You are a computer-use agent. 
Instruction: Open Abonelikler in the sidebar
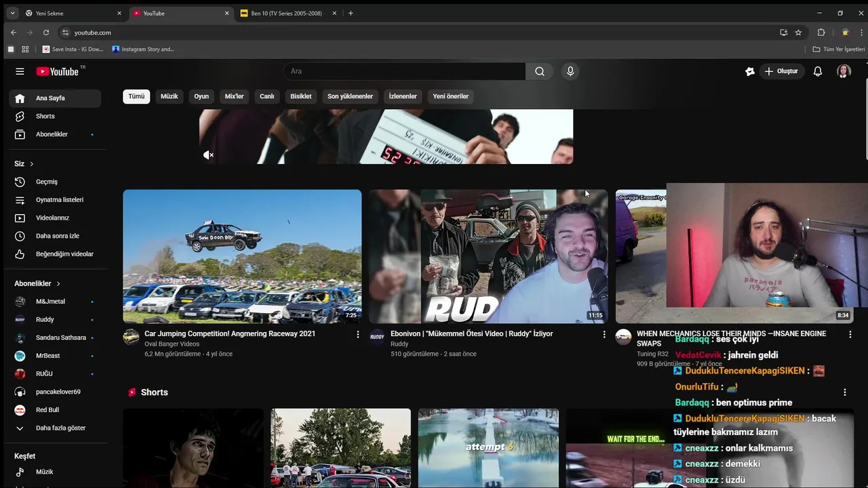[55, 134]
